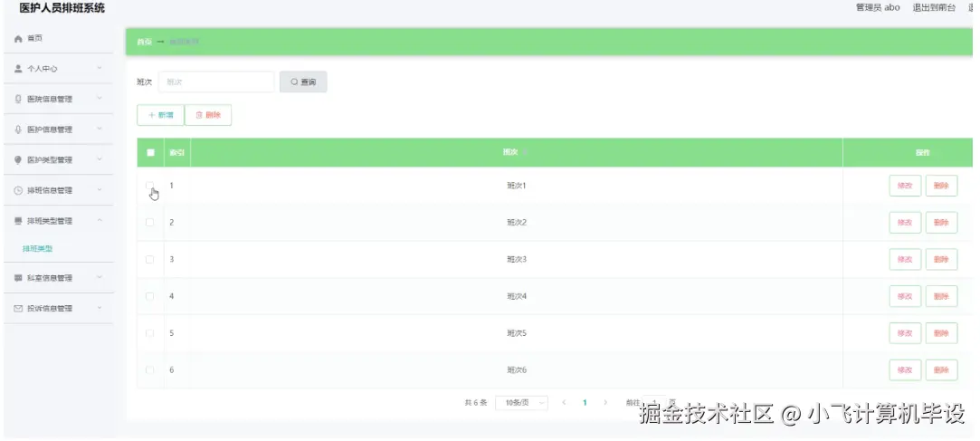The height and width of the screenshot is (441, 980).
Task: Click the 班次3 cell text
Action: [x=517, y=259]
